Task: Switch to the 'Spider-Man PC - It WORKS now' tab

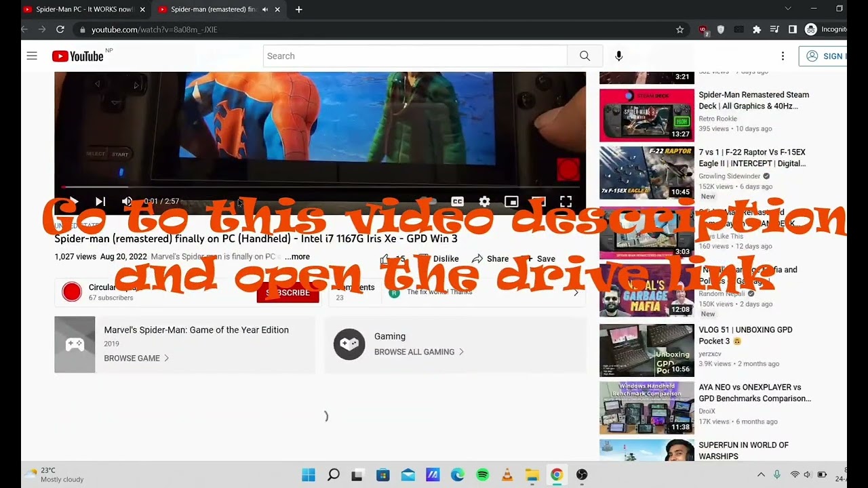Action: click(x=84, y=9)
